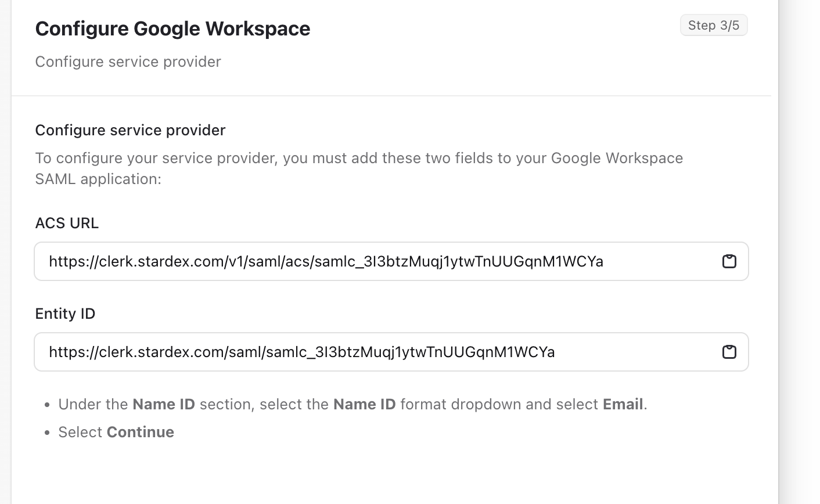Click the Configure Google Workspace heading
Viewport: 820px width, 504px height.
(172, 28)
